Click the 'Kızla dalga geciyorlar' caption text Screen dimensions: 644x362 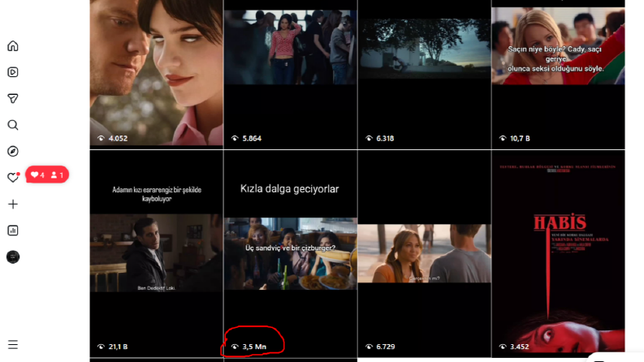[x=290, y=189]
